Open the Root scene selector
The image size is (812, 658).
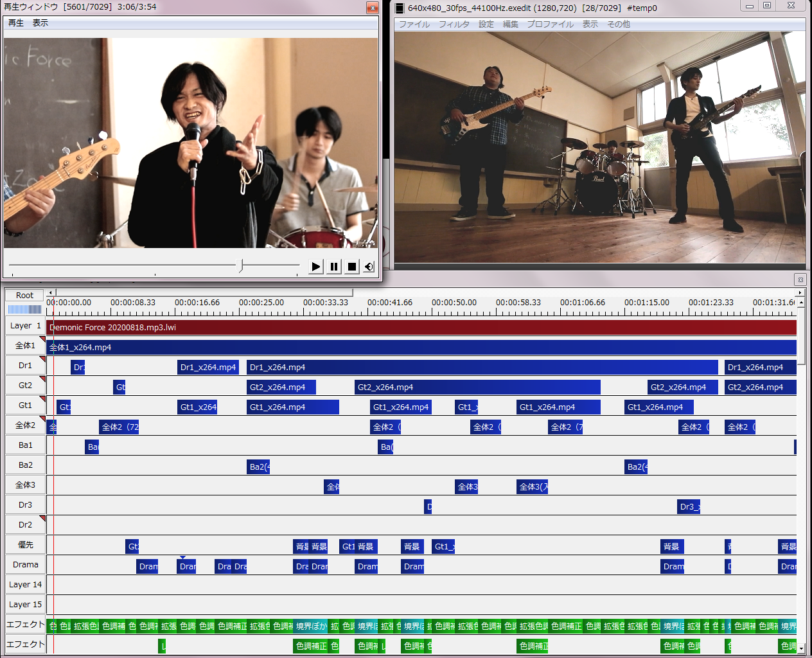(24, 295)
